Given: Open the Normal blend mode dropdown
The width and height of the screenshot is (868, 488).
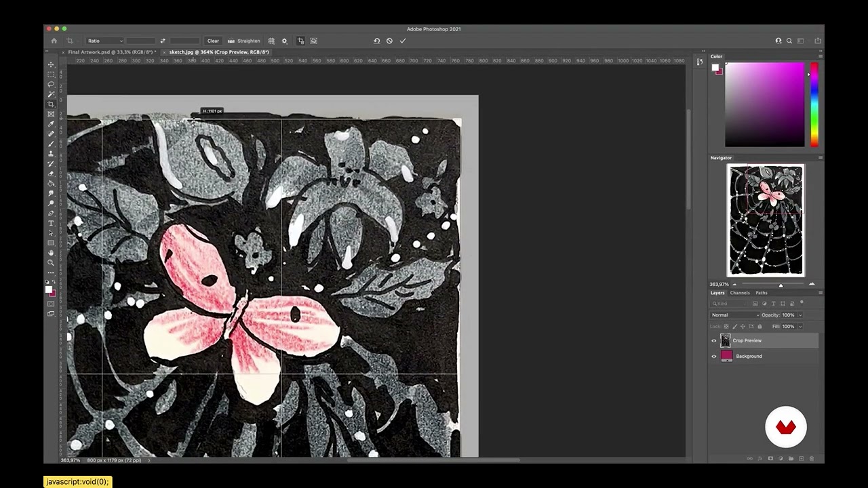Looking at the screenshot, I should point(735,315).
